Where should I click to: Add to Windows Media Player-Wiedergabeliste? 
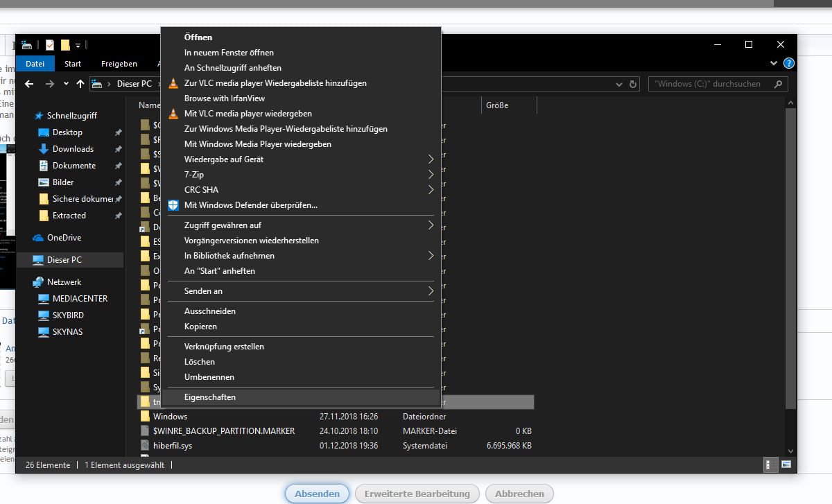(300, 129)
